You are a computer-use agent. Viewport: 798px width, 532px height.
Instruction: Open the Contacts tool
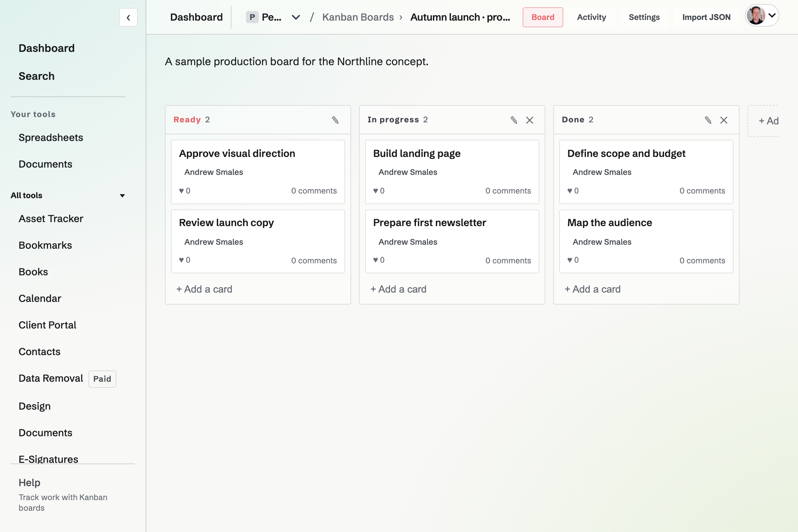pyautogui.click(x=39, y=351)
